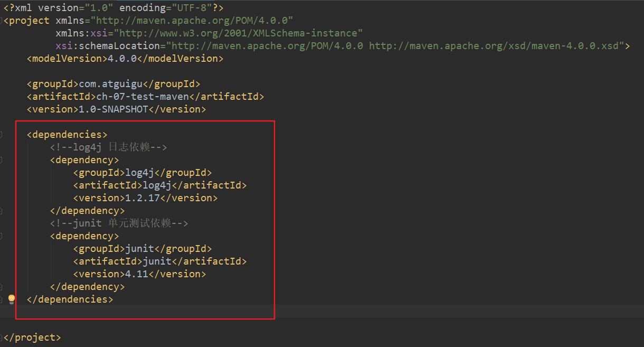Click the project xmlns POM/4.0.0 URL
This screenshot has height=347, width=644.
click(192, 21)
